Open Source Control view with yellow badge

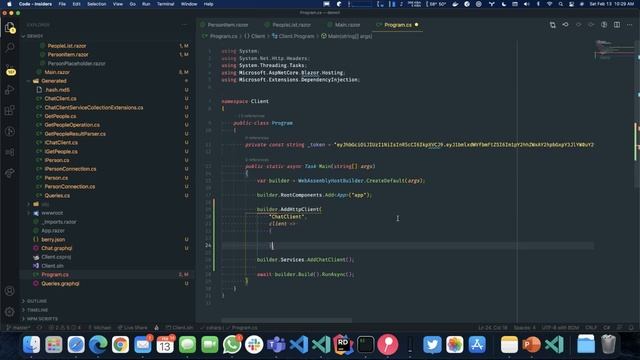point(10,70)
